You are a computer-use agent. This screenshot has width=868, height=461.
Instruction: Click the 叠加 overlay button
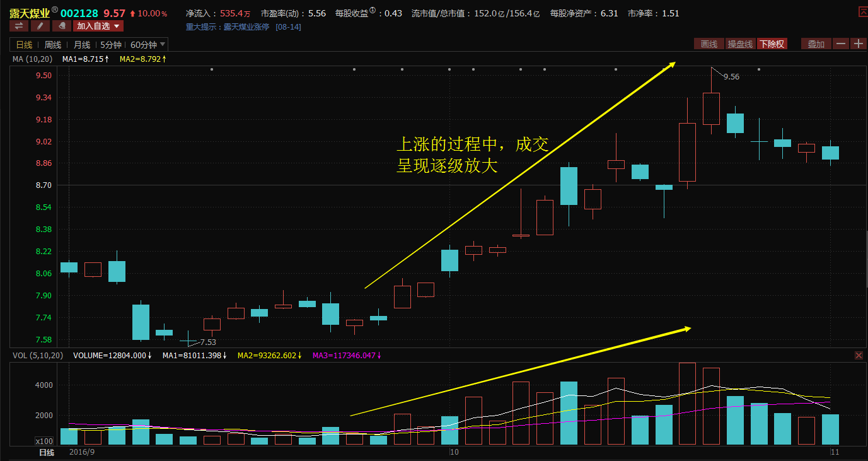click(816, 44)
